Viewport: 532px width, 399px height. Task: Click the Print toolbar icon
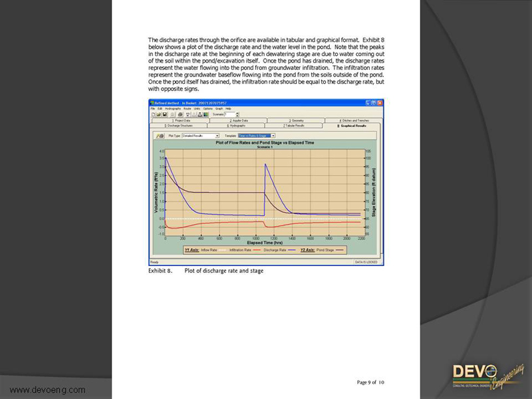click(x=180, y=114)
